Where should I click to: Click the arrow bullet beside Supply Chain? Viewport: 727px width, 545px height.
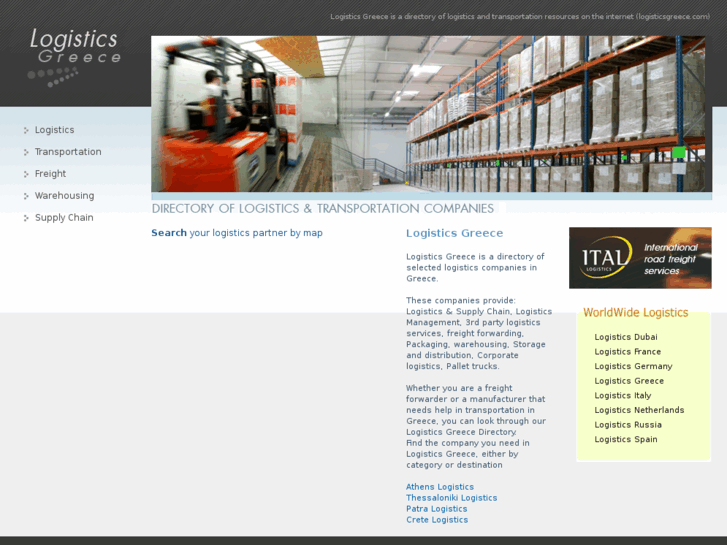[x=26, y=218]
